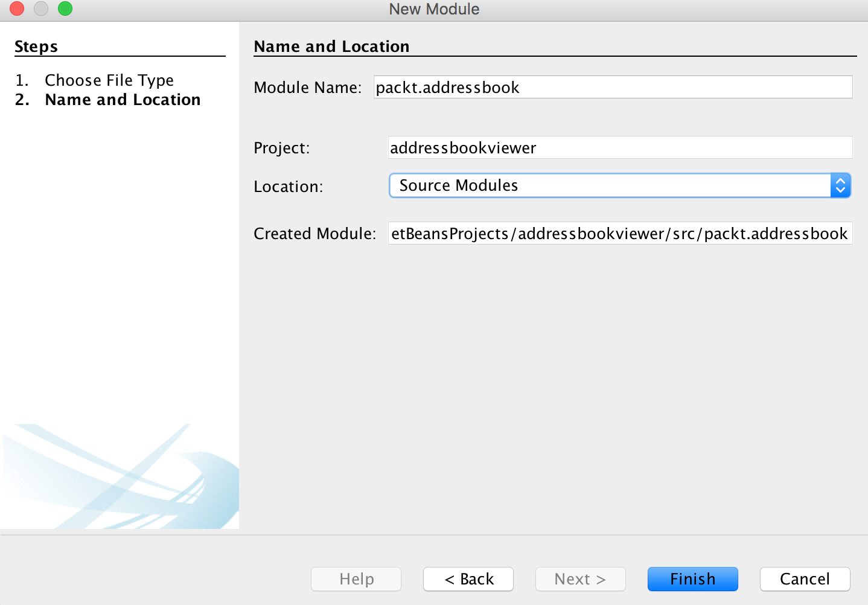Screen dimensions: 868x605
Task: Click the gray minimize window button
Action: click(x=41, y=8)
